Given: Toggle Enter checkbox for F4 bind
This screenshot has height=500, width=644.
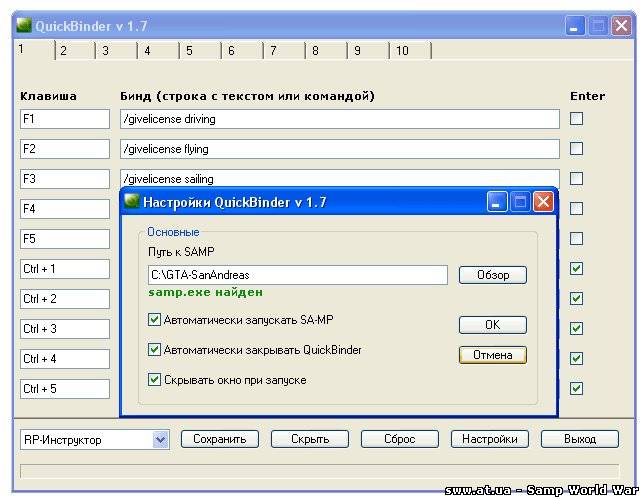Looking at the screenshot, I should click(x=576, y=208).
